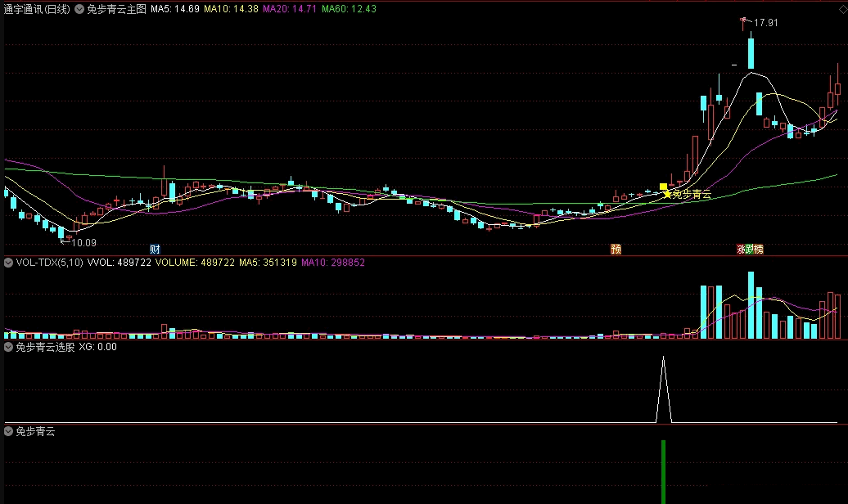
Task: Click the 兔步青云选股 indicator name
Action: pyautogui.click(x=46, y=347)
